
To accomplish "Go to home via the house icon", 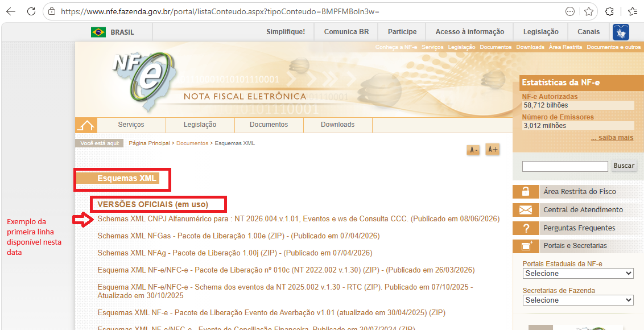I will coord(86,125).
